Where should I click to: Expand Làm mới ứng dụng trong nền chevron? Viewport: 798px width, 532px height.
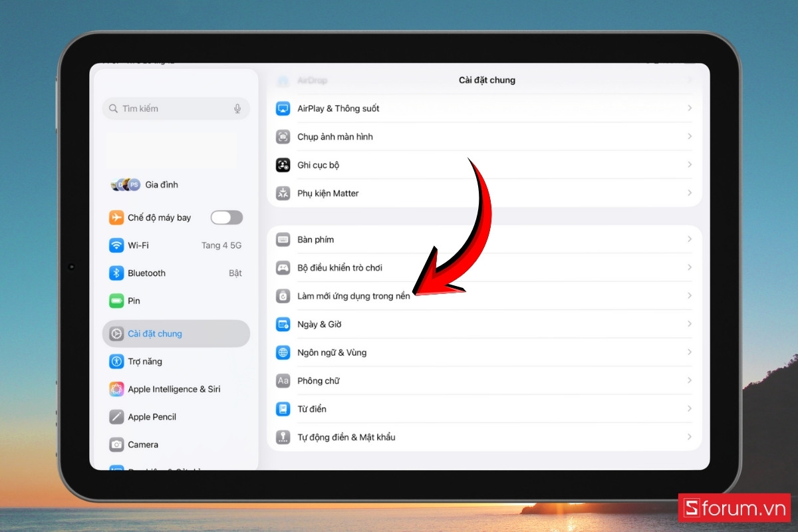pos(689,296)
